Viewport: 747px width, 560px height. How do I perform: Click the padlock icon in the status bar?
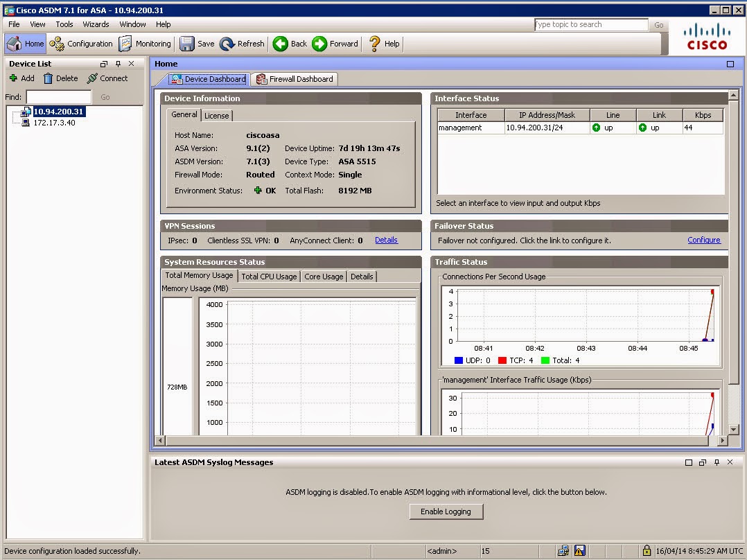click(x=646, y=551)
